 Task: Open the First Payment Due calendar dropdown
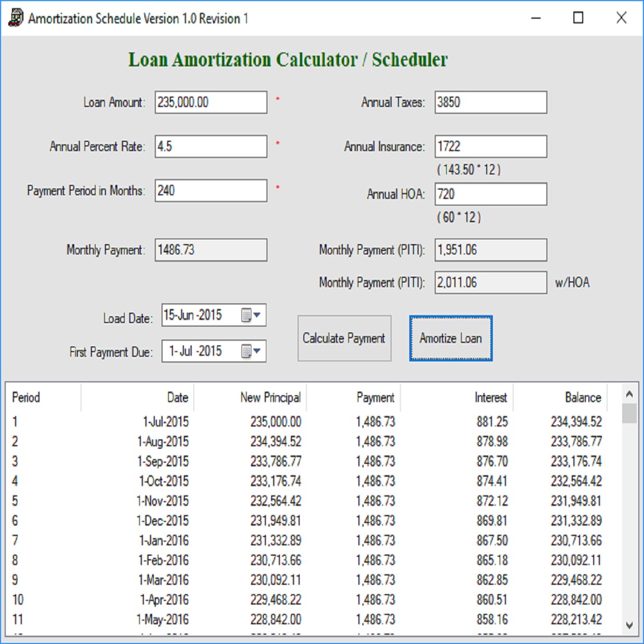coord(251,351)
